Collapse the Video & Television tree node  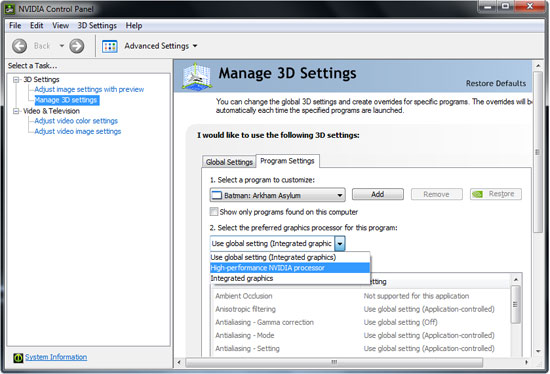coord(16,111)
